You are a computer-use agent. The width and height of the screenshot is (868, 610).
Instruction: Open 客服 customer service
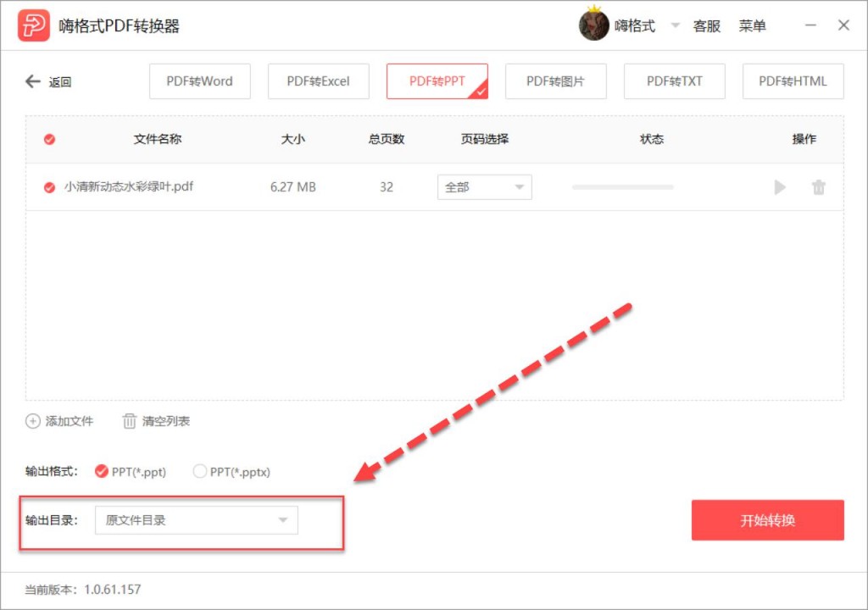coord(706,26)
